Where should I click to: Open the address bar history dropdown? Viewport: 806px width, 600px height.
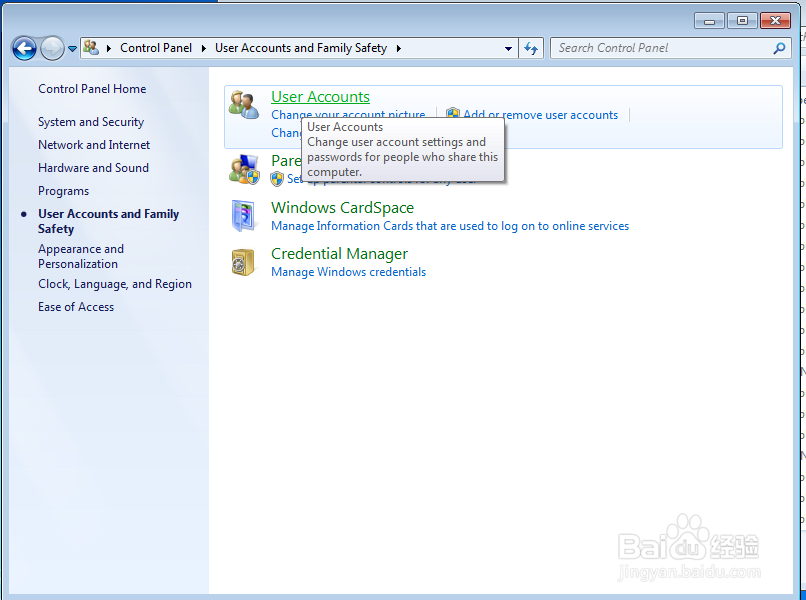click(x=508, y=49)
